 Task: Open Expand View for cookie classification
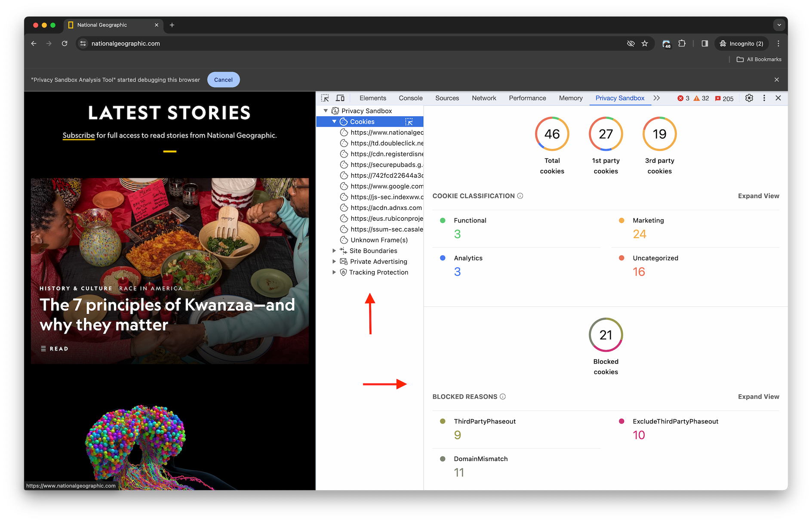click(x=758, y=196)
